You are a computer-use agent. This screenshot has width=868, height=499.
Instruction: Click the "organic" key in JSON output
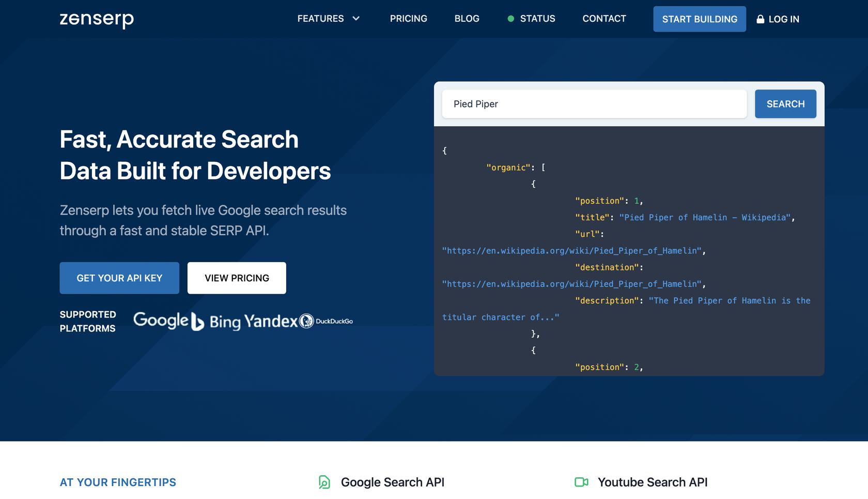(508, 168)
